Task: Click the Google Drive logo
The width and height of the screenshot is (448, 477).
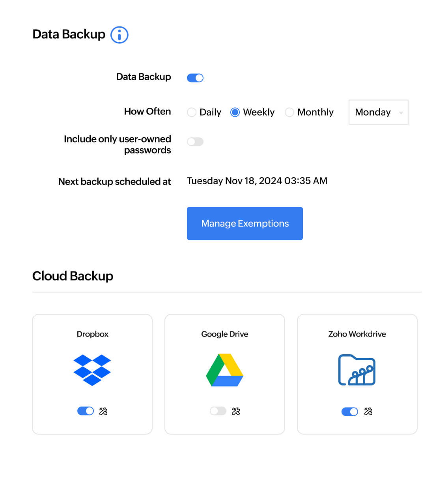Action: coord(224,370)
